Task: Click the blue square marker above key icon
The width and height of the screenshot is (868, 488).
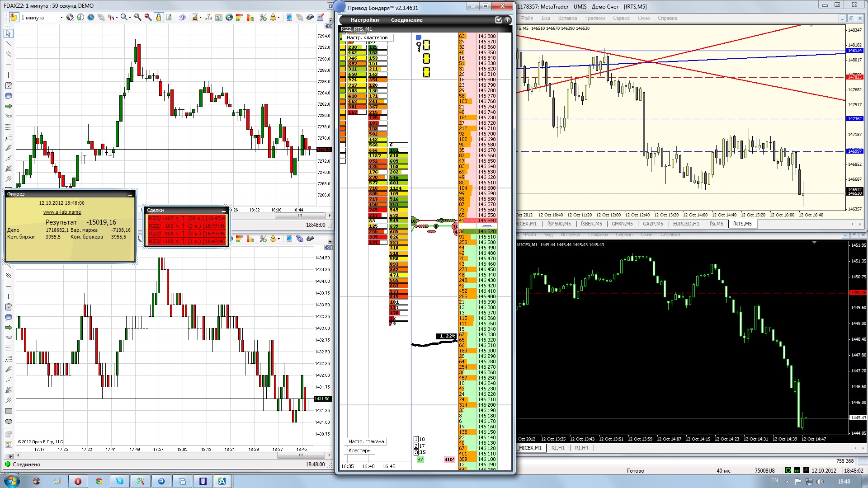Action: point(418,38)
